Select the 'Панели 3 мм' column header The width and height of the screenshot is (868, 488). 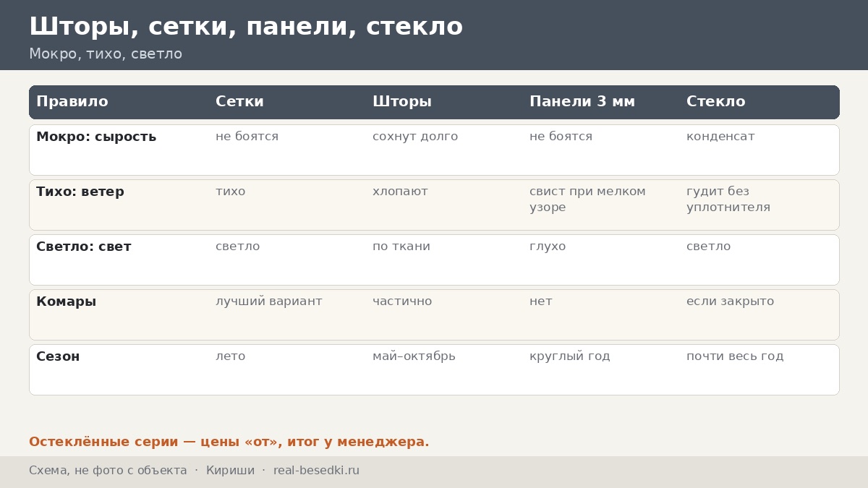coord(582,102)
